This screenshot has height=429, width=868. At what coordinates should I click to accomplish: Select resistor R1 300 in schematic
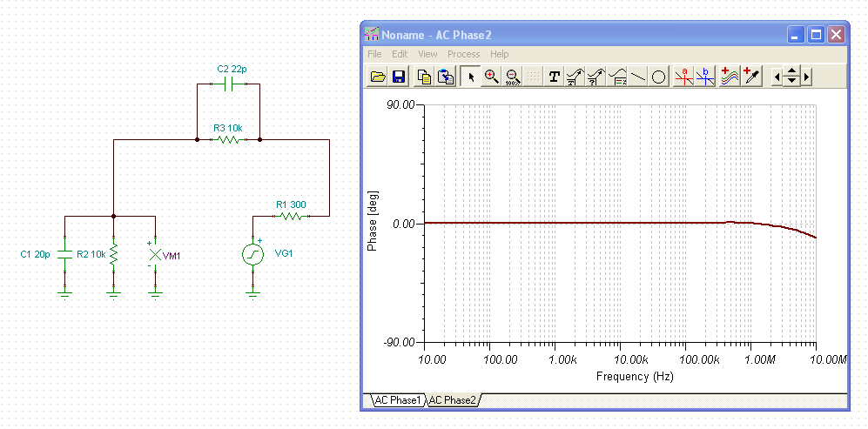[x=291, y=217]
